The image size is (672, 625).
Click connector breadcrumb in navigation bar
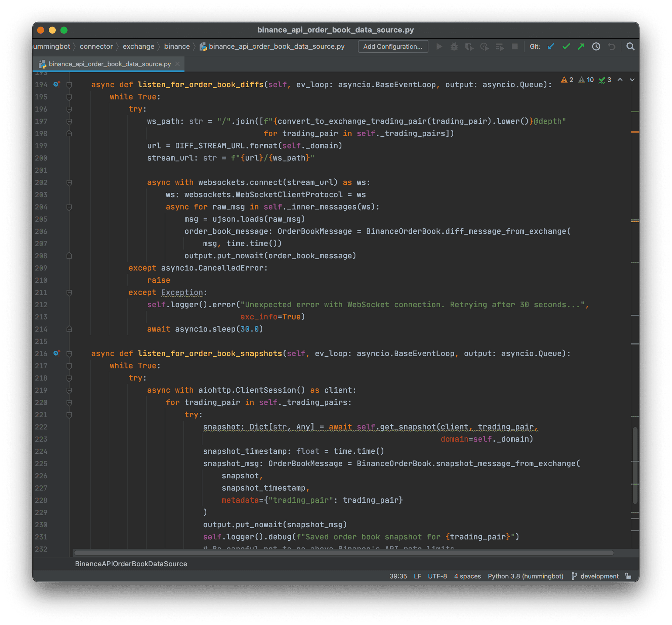(x=96, y=47)
